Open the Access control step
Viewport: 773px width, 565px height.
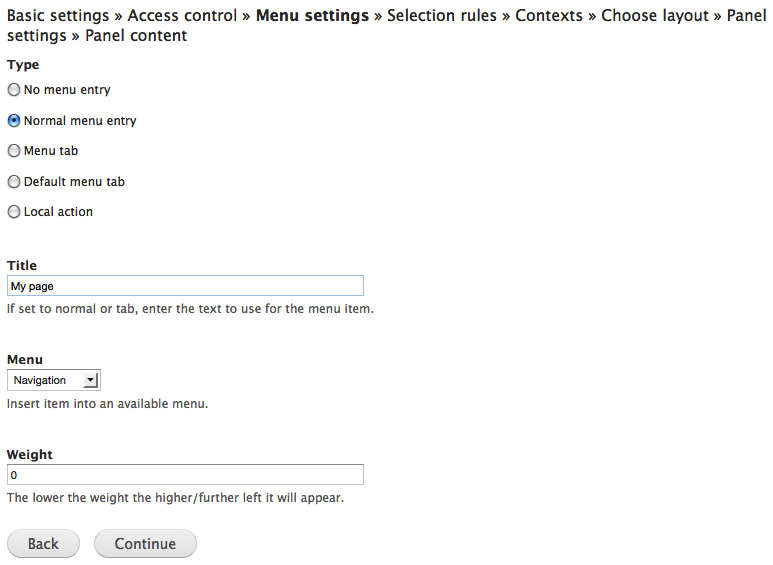tap(182, 16)
